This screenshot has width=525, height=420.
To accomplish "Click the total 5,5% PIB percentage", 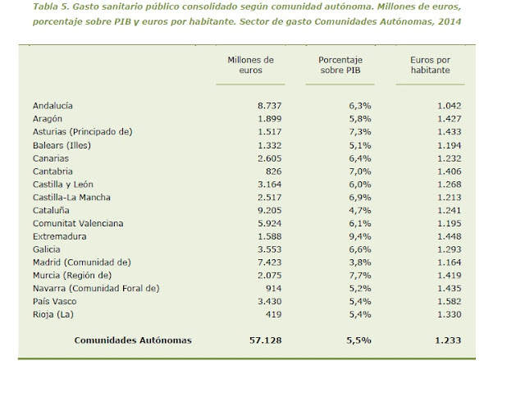I will coord(359,340).
